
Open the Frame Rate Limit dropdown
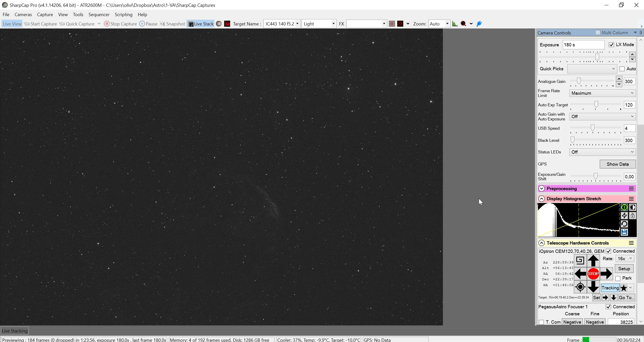602,93
